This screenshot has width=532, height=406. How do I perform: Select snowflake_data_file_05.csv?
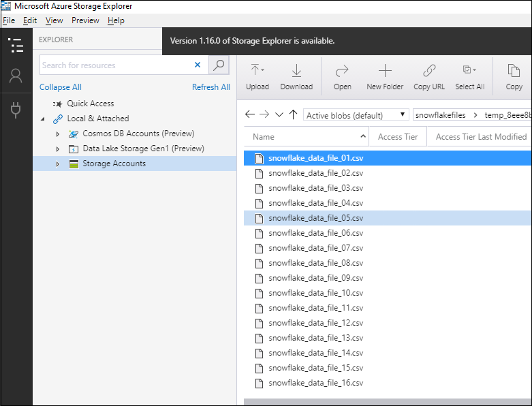388,218
